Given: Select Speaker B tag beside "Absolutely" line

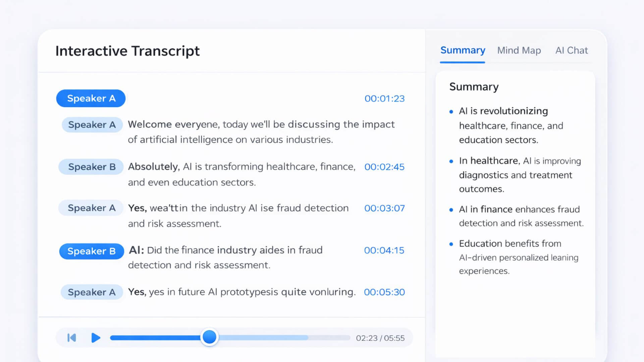Looking at the screenshot, I should coord(92,167).
